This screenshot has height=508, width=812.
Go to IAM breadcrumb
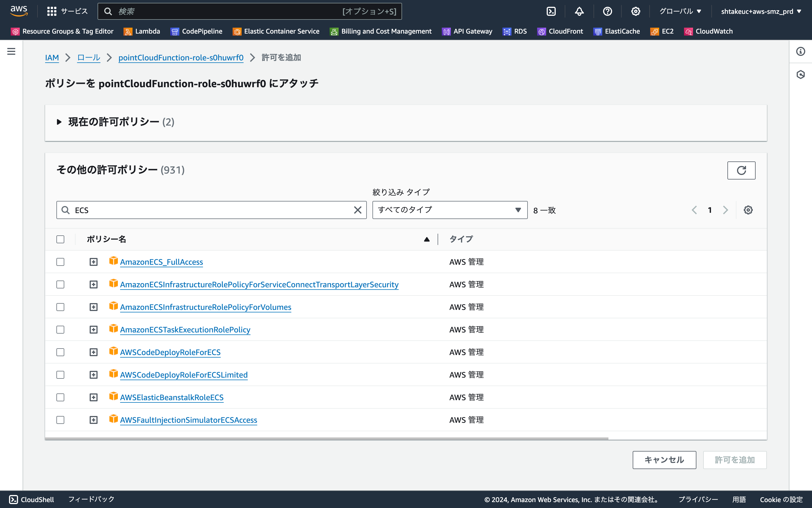coord(52,58)
